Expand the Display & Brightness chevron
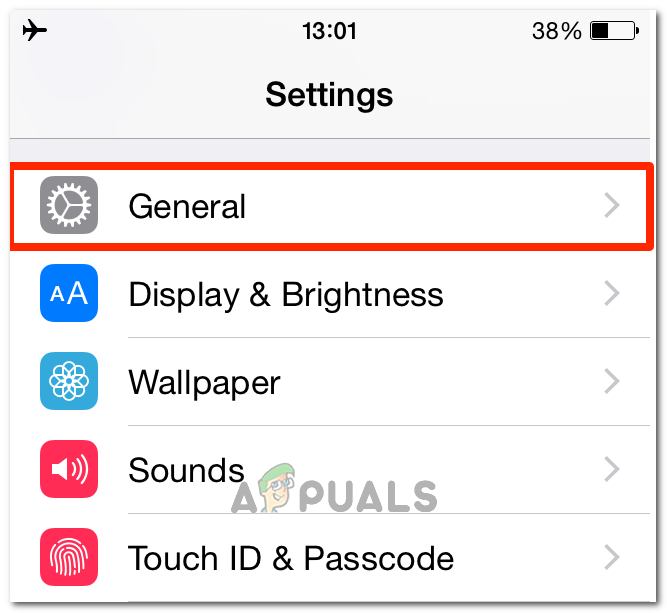The width and height of the screenshot is (667, 613). coord(612,294)
